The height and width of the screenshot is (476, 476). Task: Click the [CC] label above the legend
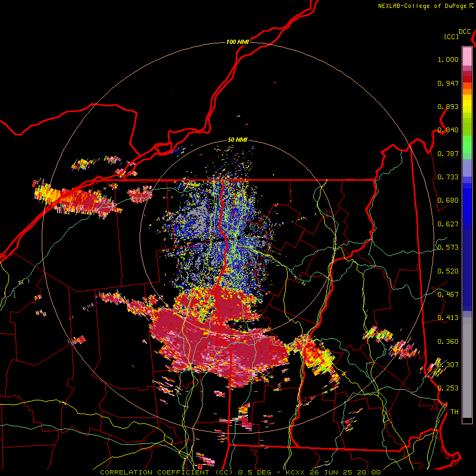[x=452, y=36]
